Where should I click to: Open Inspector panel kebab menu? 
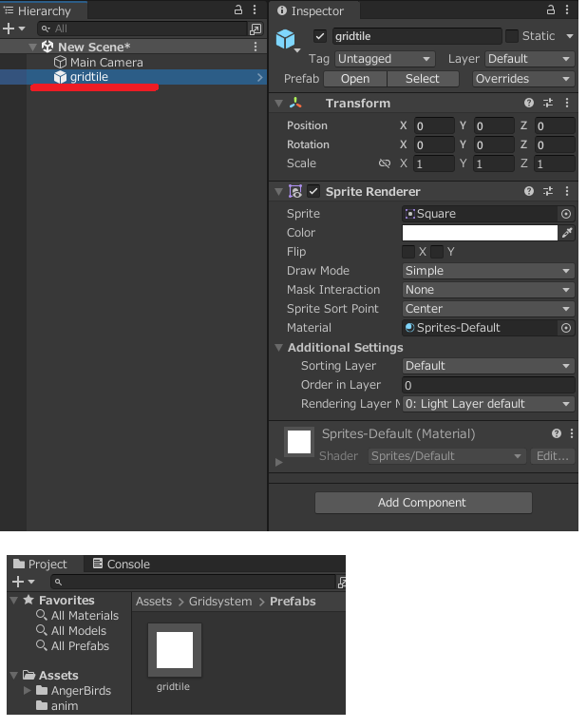(x=567, y=10)
